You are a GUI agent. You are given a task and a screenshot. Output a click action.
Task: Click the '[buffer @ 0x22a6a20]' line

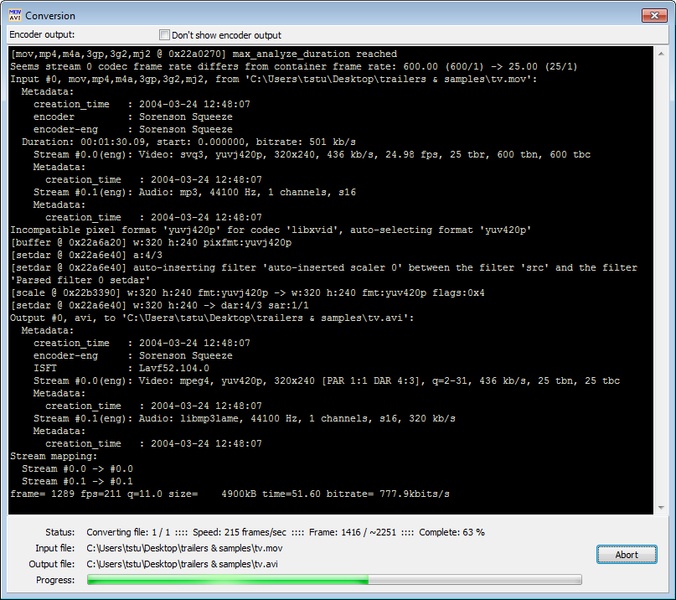pos(151,242)
